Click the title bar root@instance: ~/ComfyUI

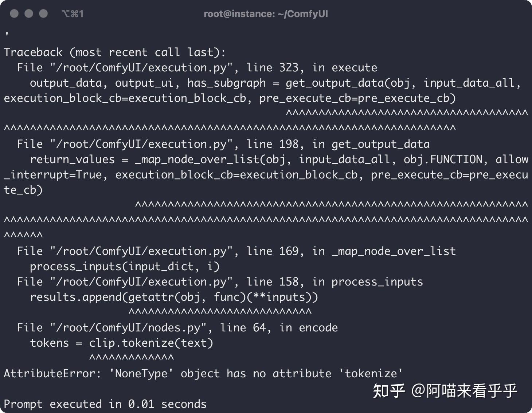tap(266, 13)
